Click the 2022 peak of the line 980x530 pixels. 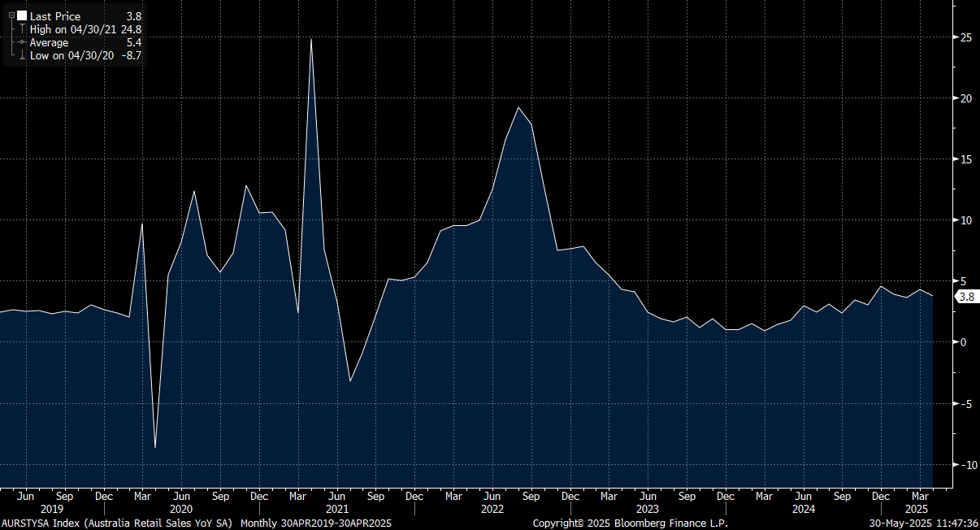pos(518,107)
